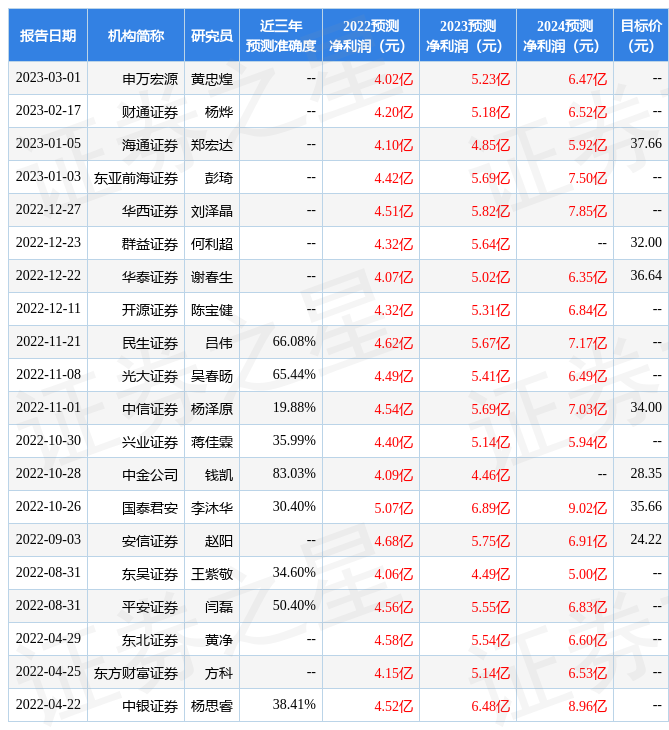Click the 机构简称 column header
The height and width of the screenshot is (730, 669).
point(135,35)
